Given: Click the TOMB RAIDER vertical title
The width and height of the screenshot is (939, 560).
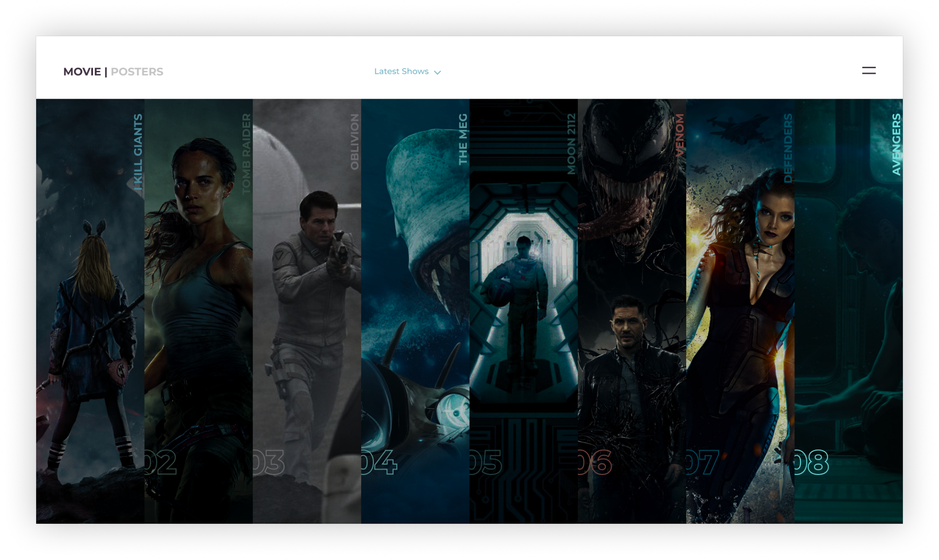Looking at the screenshot, I should [x=246, y=154].
